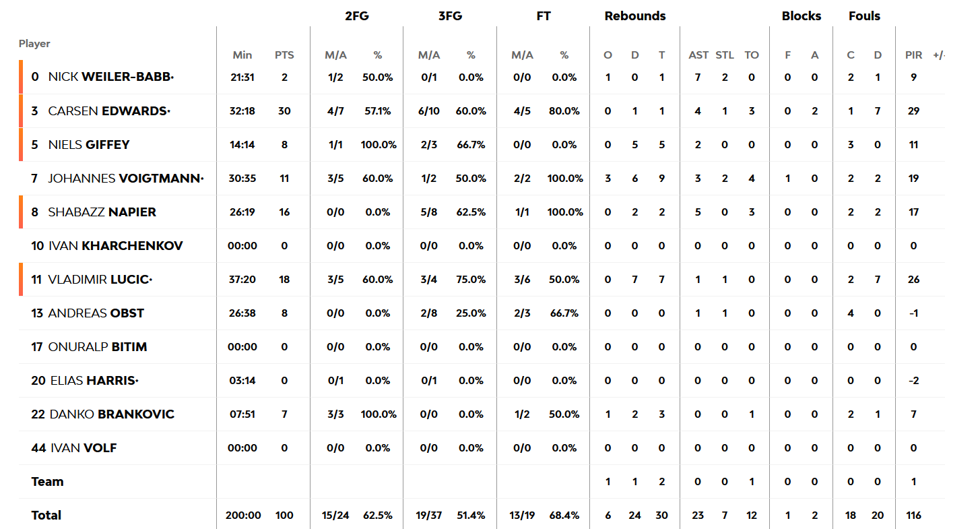Viewport: 980px width, 529px height.
Task: Click the PTS column header
Action: coord(284,55)
